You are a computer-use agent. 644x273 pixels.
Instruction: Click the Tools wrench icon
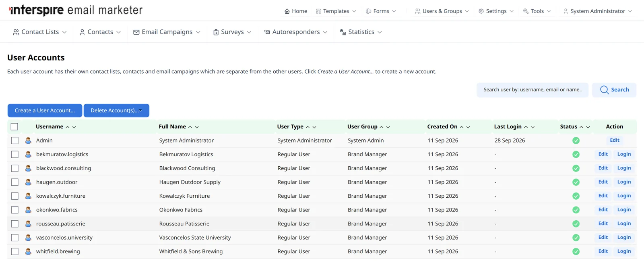click(x=526, y=11)
